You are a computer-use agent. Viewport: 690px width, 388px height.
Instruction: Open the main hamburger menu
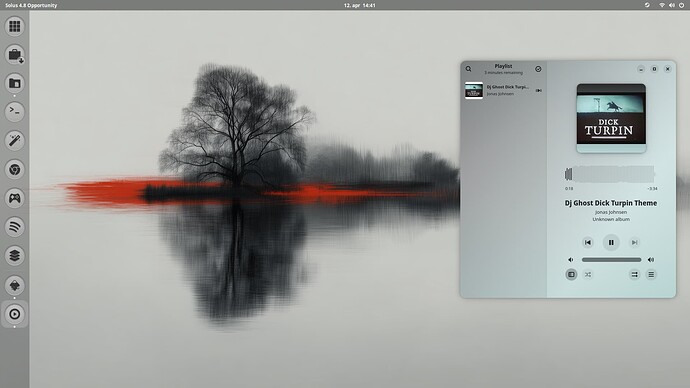click(651, 275)
